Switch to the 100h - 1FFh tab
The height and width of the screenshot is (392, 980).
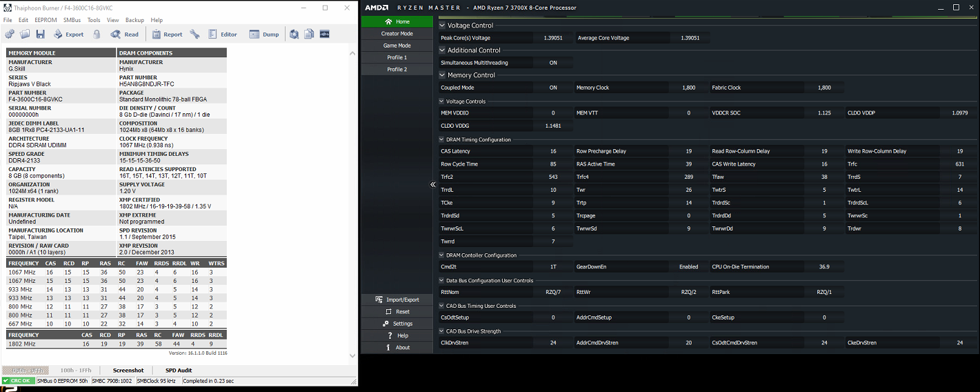[76, 371]
